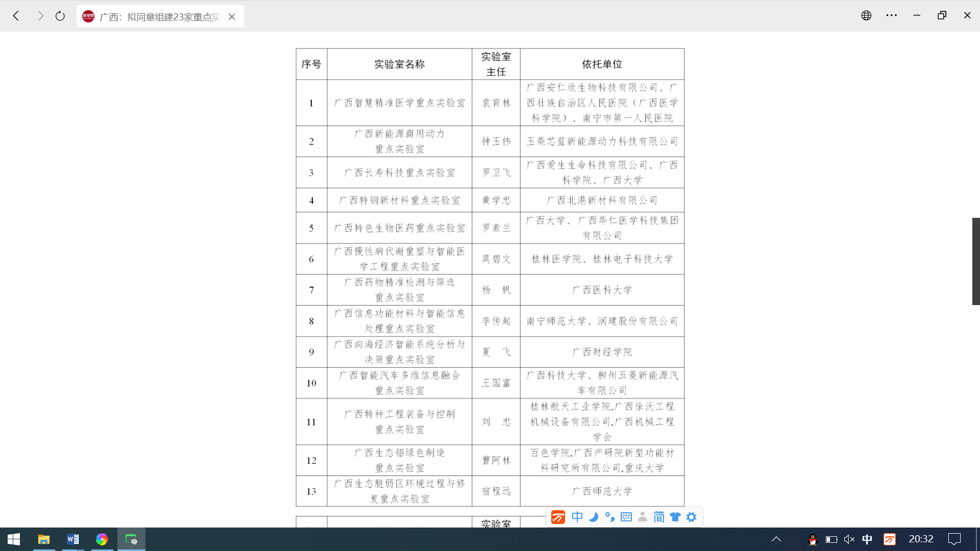Click 广西长寿科技重点实验室 cell

(400, 172)
